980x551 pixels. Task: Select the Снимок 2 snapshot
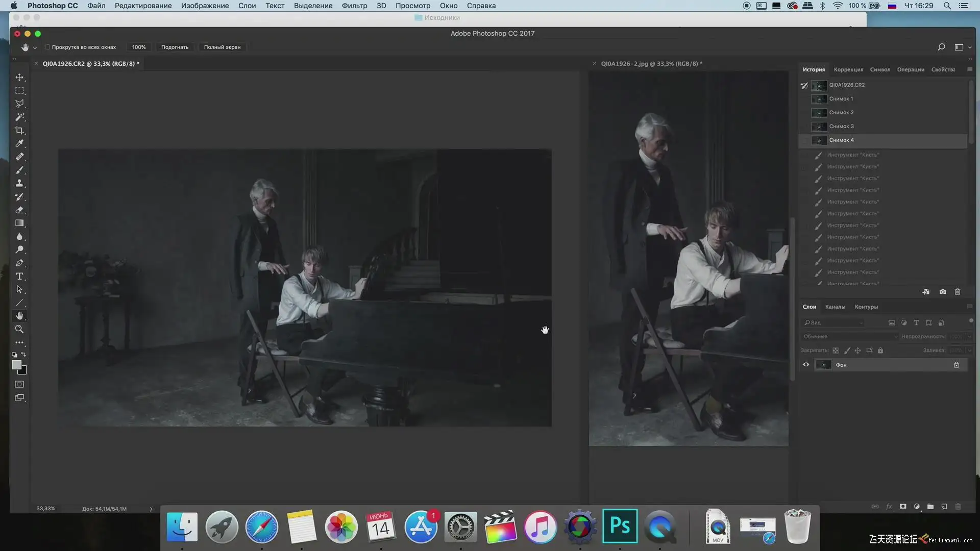[x=883, y=113]
